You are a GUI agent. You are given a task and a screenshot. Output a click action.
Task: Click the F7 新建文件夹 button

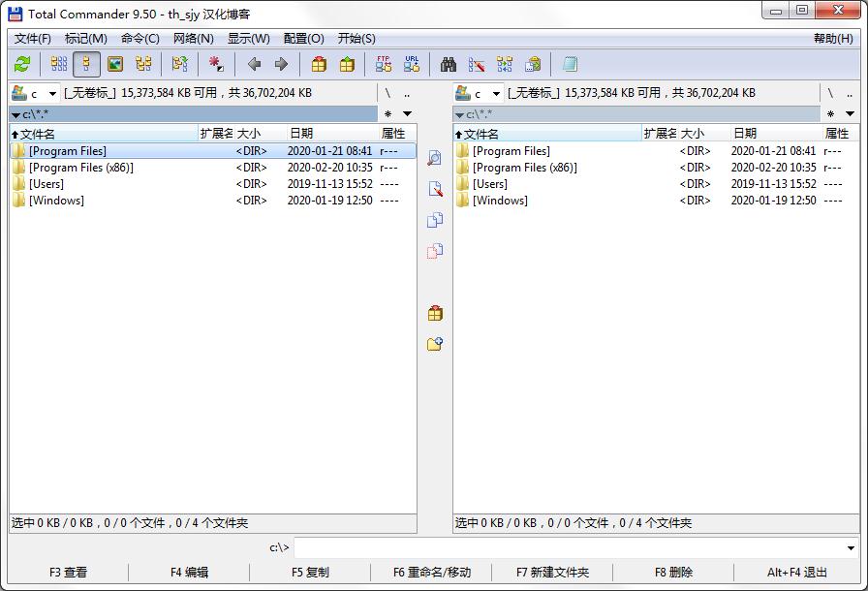point(552,573)
